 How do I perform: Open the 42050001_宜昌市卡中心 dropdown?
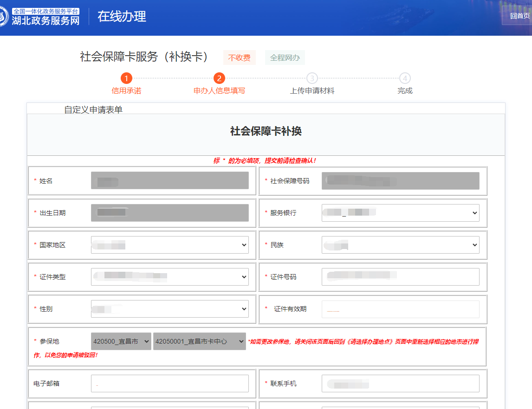coord(199,341)
